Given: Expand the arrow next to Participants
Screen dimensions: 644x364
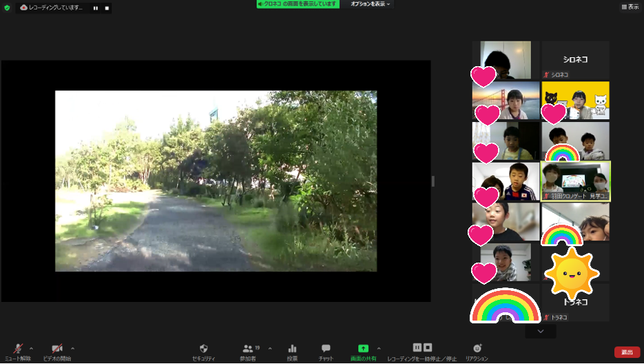Looking at the screenshot, I should (269, 348).
